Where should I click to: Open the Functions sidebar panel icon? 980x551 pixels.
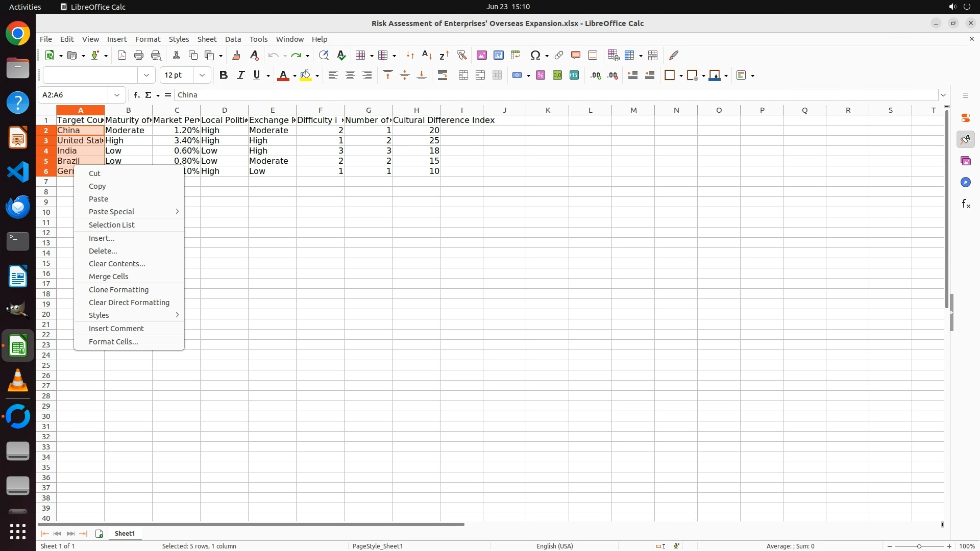coord(966,204)
